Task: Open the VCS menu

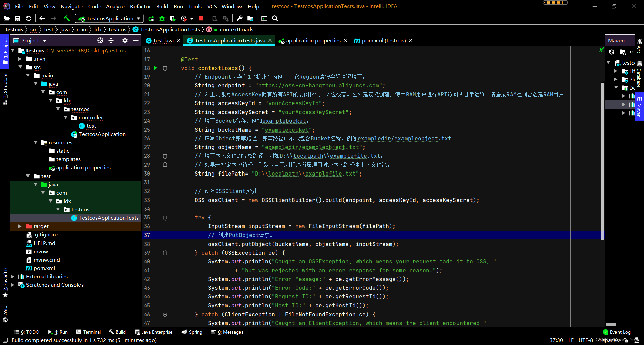Action: tap(212, 6)
